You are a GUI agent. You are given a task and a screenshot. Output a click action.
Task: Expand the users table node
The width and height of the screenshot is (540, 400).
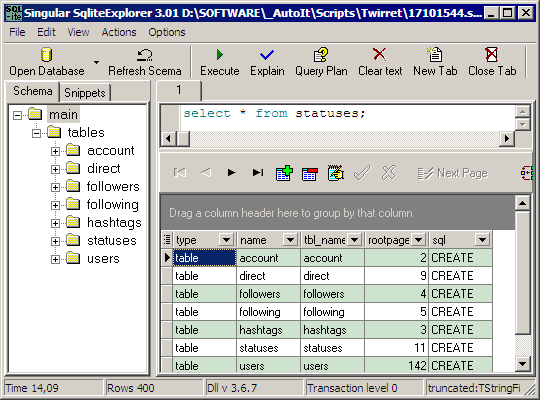[x=55, y=259]
